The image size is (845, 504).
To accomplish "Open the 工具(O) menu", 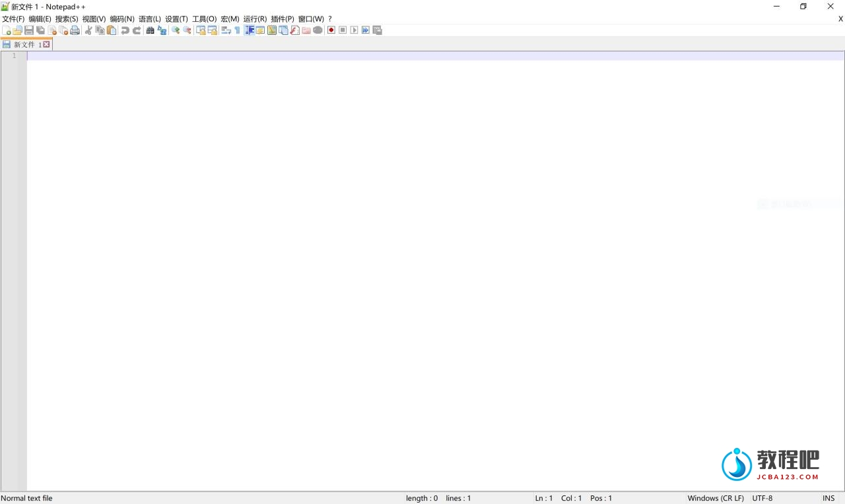I will coord(204,19).
